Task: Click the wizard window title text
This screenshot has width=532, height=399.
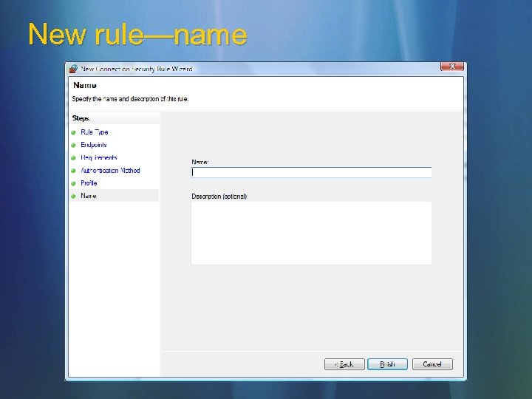Action: (137, 69)
